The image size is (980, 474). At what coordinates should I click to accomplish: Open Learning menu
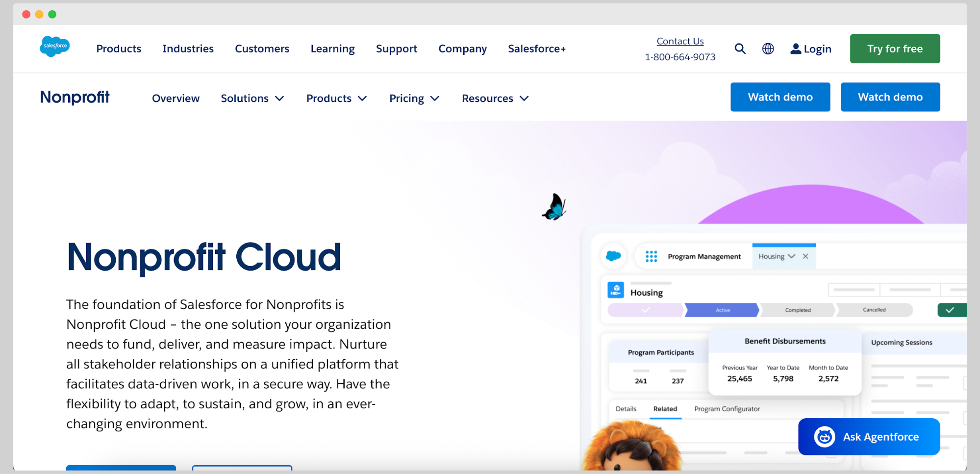332,49
